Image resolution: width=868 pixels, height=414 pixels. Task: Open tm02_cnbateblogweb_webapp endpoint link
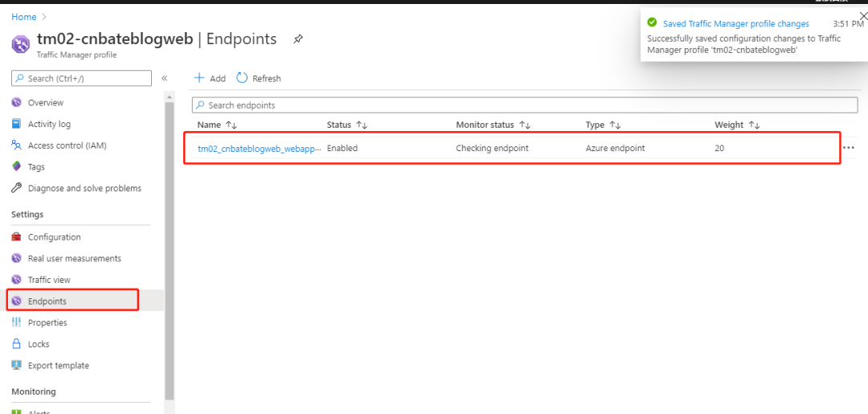tap(260, 149)
